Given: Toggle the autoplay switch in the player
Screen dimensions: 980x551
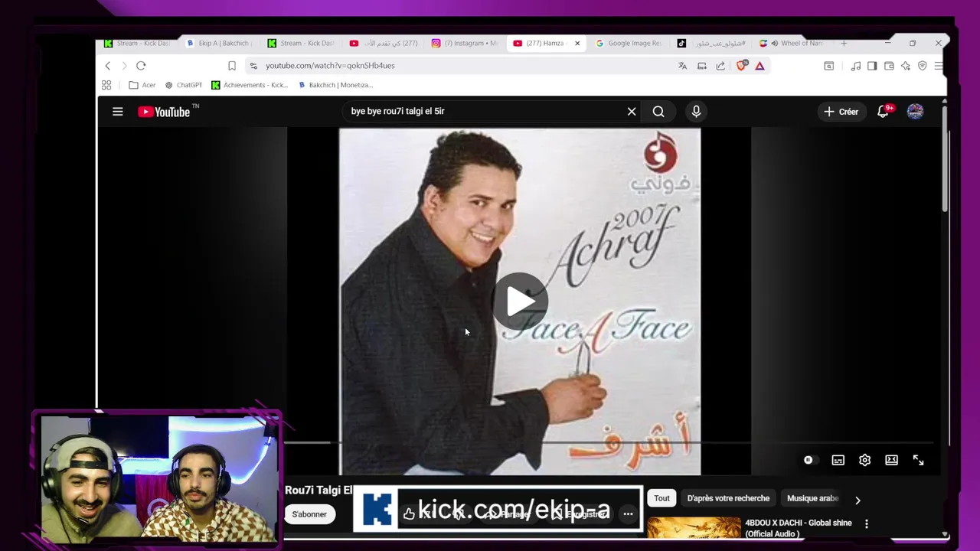Looking at the screenshot, I should [x=809, y=460].
